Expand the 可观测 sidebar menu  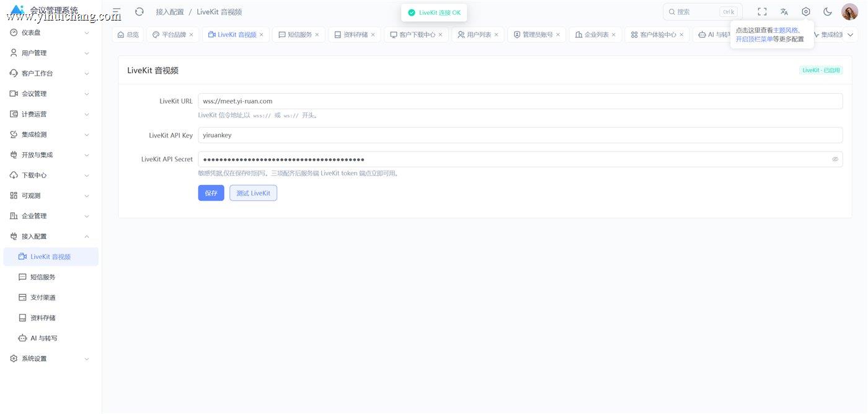[51, 196]
